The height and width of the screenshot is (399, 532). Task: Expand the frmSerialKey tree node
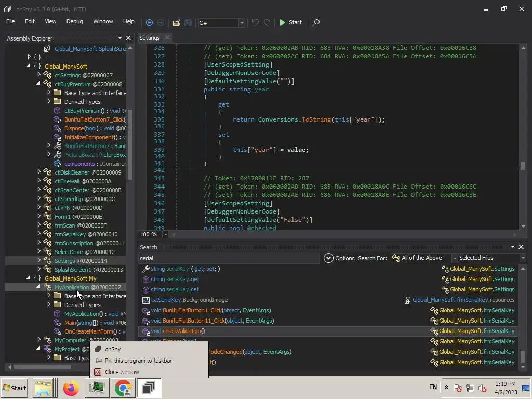tap(38, 233)
